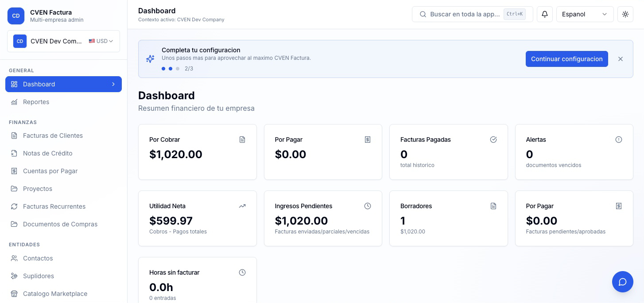Click Continuar configuracion button
The image size is (644, 303).
(x=567, y=59)
